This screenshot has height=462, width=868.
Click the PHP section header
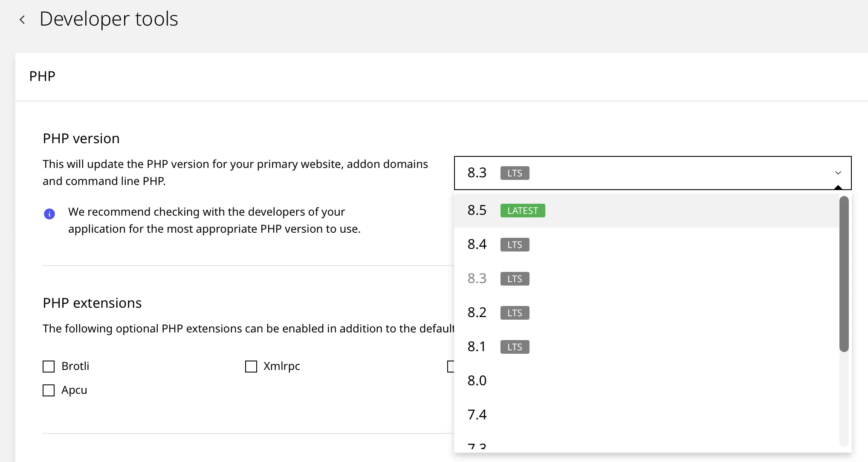(x=42, y=76)
